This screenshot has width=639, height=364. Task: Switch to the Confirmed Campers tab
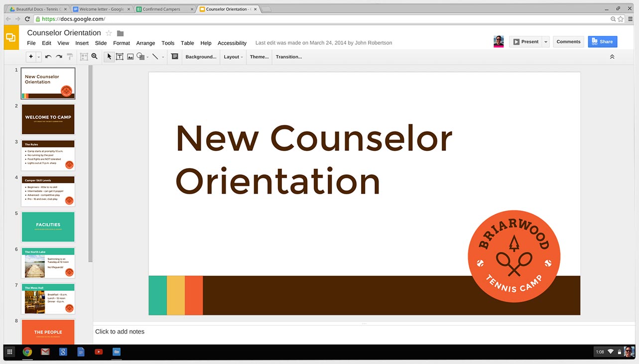point(164,9)
